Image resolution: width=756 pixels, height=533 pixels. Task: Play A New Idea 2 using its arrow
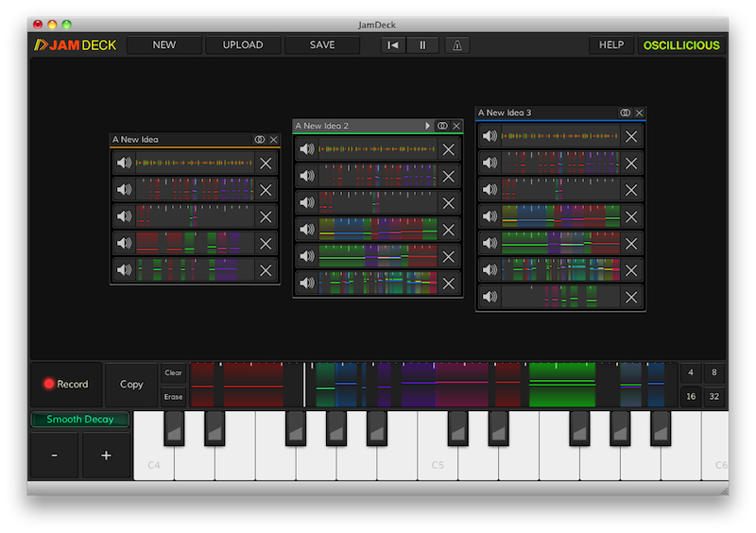(x=427, y=126)
